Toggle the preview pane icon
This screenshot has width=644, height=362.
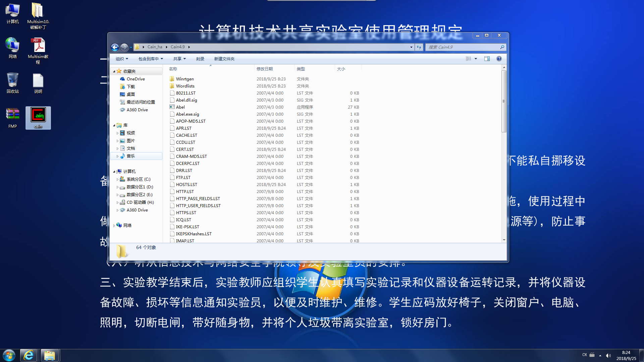[487, 59]
